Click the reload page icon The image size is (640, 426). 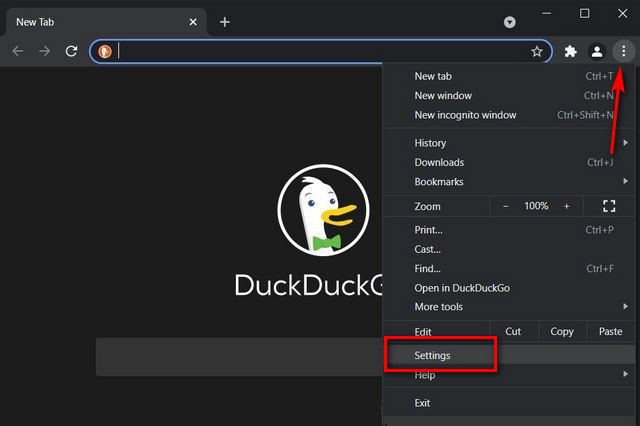point(71,51)
